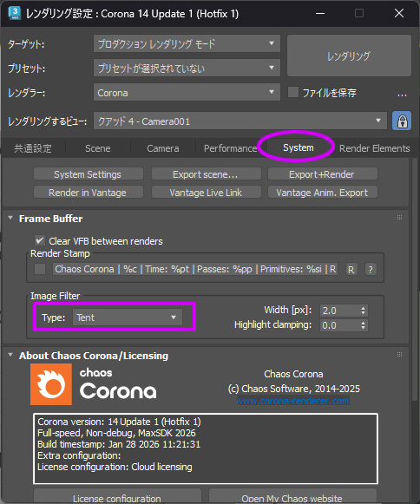Image resolution: width=420 pixels, height=504 pixels.
Task: Click the Width [px] value field
Action: click(x=339, y=311)
